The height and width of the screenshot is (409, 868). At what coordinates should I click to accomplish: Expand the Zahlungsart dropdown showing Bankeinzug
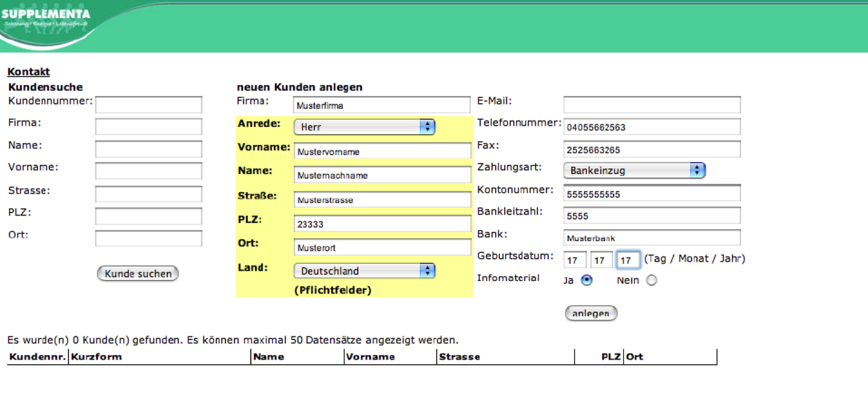pyautogui.click(x=634, y=170)
